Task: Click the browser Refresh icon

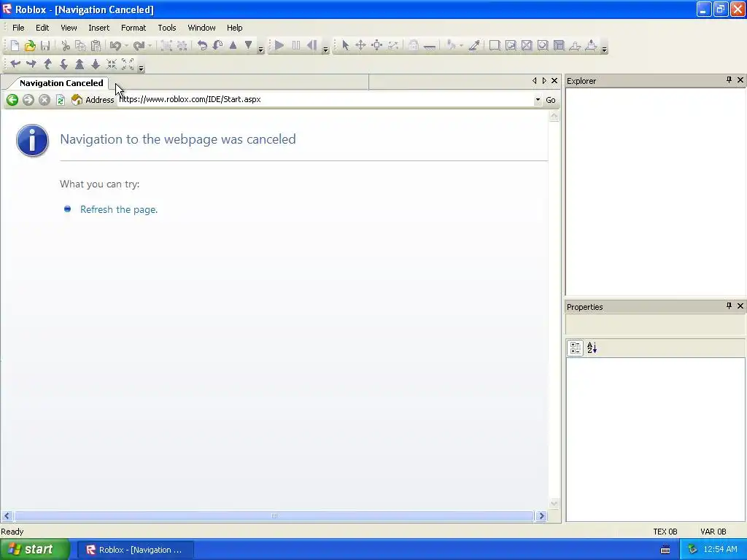Action: click(61, 100)
